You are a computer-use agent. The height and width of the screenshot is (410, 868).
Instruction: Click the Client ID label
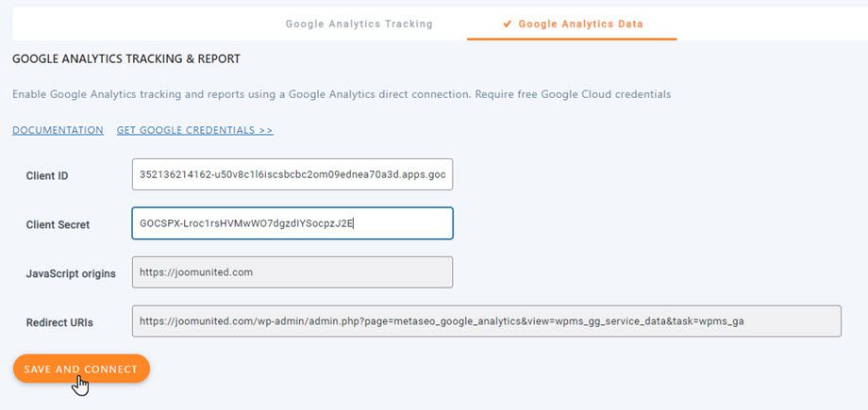[47, 175]
